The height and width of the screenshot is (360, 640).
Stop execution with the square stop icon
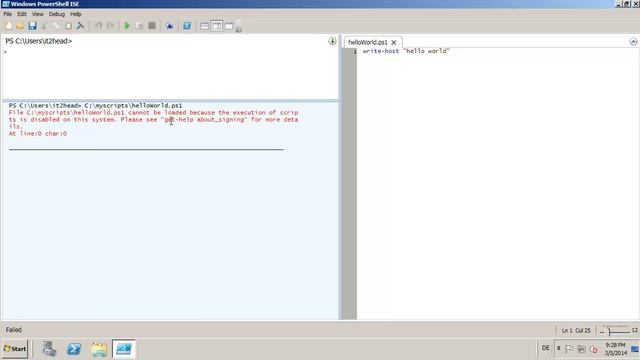[x=152, y=26]
